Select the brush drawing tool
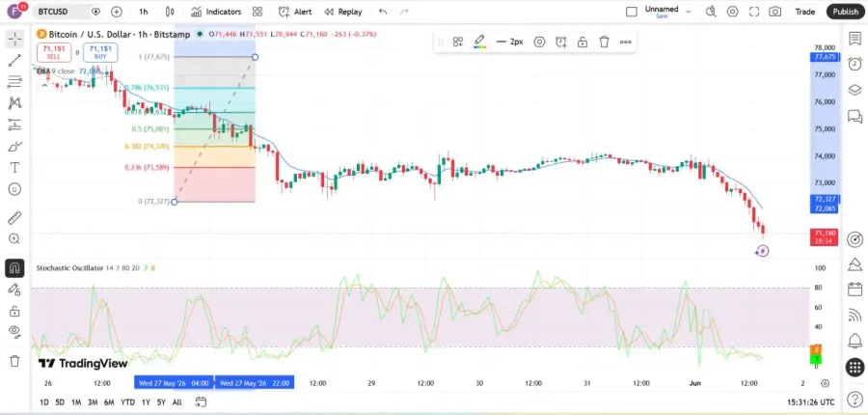This screenshot has height=415, width=868. (14, 147)
